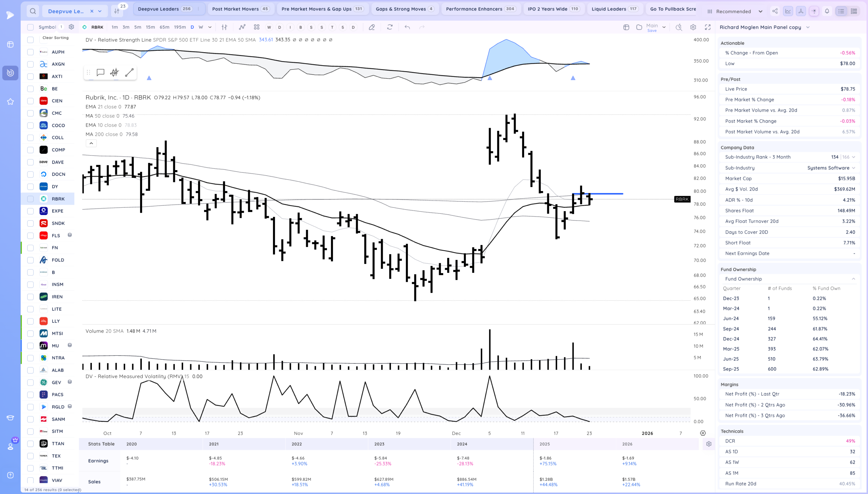Click the share icon in top bar
Screen dimensions: 868x494
click(x=775, y=11)
